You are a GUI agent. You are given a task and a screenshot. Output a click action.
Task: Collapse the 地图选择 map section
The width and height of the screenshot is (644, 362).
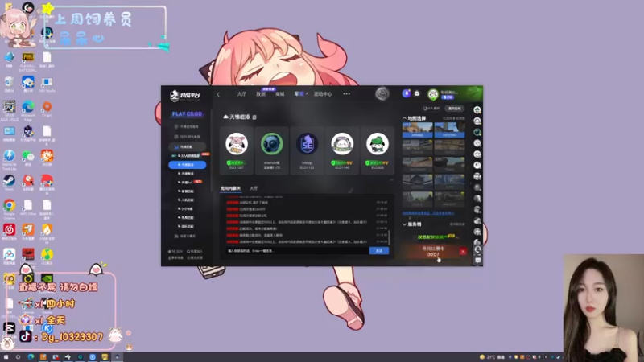404,118
